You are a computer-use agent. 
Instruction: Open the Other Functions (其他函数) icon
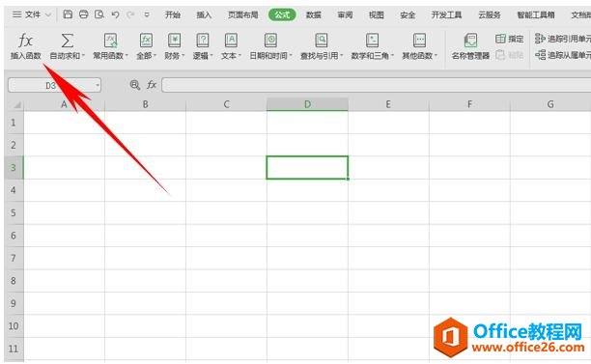pos(419,41)
